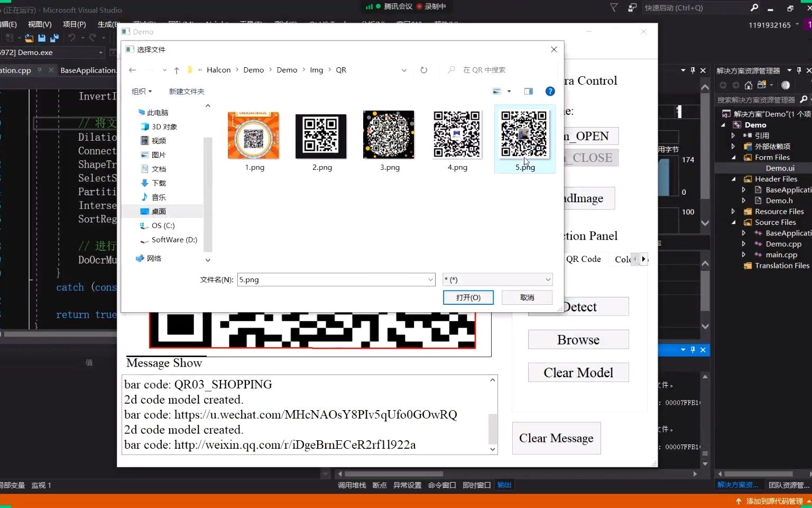
Task: Select Demo.cpp in Source Files
Action: [x=783, y=244]
